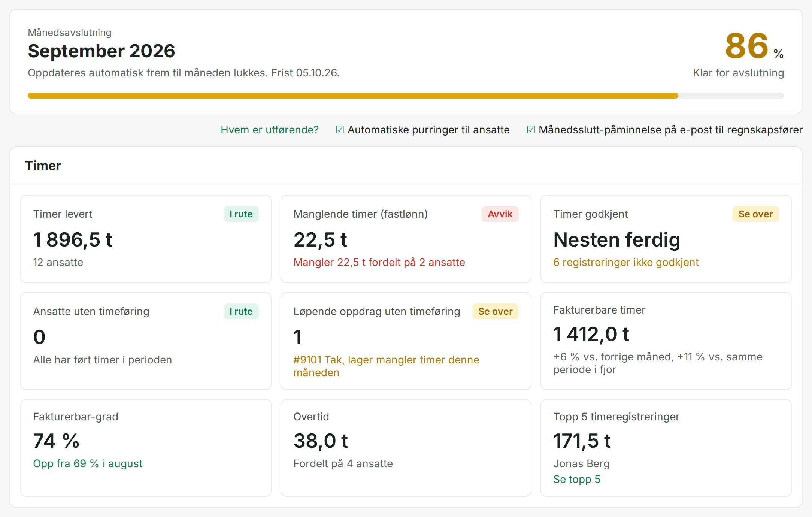This screenshot has width=812, height=517.
Task: Click 'Mangler 22,5 t fordelt på 2 ansatte'
Action: click(x=379, y=262)
